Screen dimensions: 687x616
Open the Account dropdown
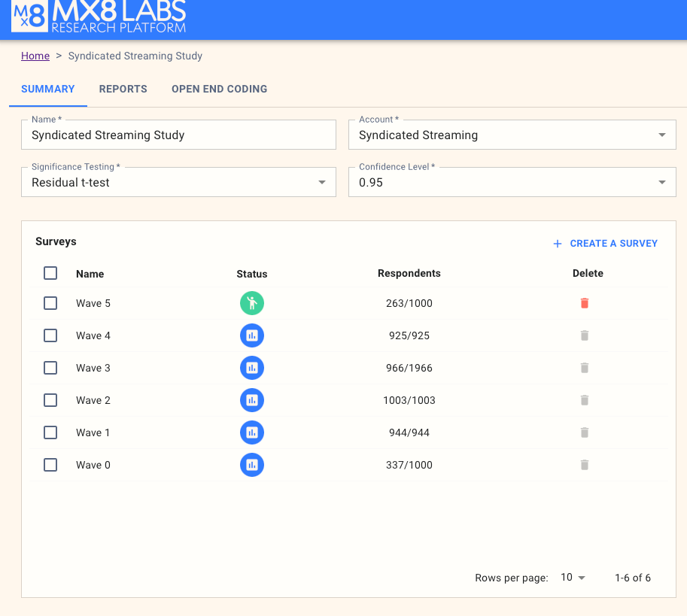(x=512, y=135)
